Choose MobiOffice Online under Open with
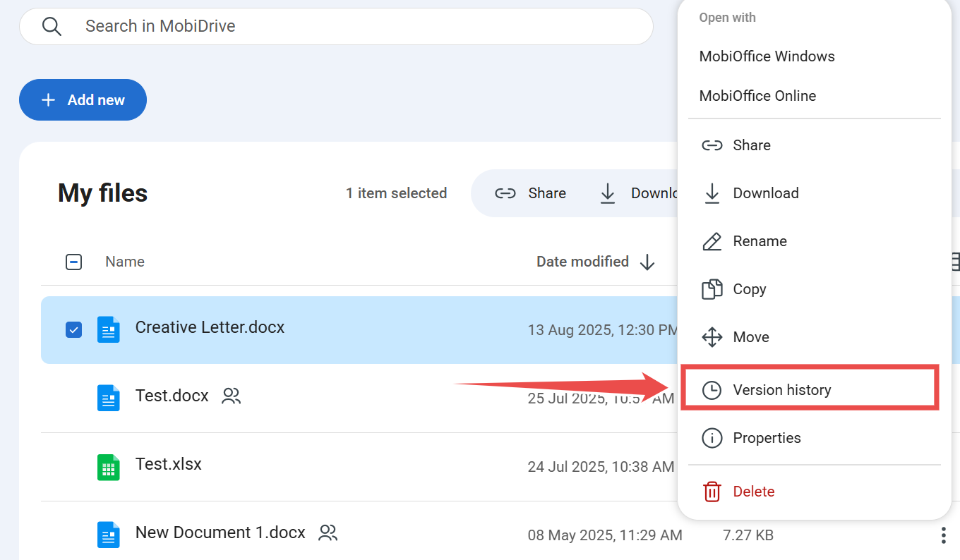Screen dimensions: 960x560 click(x=757, y=96)
